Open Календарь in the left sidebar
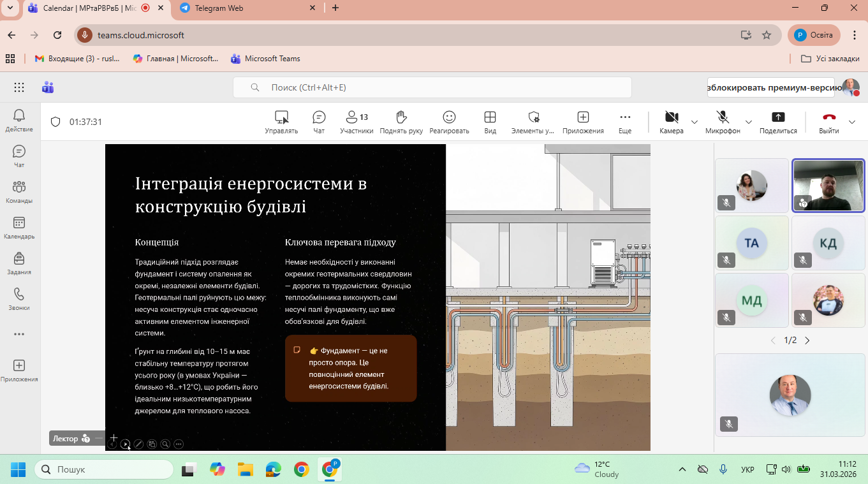The height and width of the screenshot is (484, 868). coord(19,228)
